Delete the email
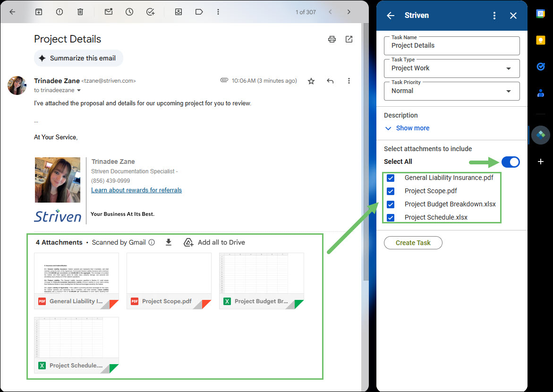The height and width of the screenshot is (392, 553). tap(80, 12)
